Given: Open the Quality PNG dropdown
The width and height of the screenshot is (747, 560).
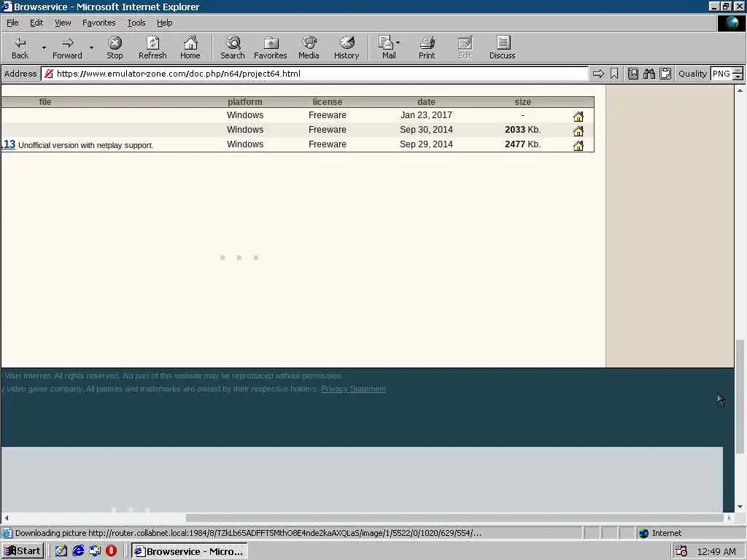Looking at the screenshot, I should [x=727, y=74].
